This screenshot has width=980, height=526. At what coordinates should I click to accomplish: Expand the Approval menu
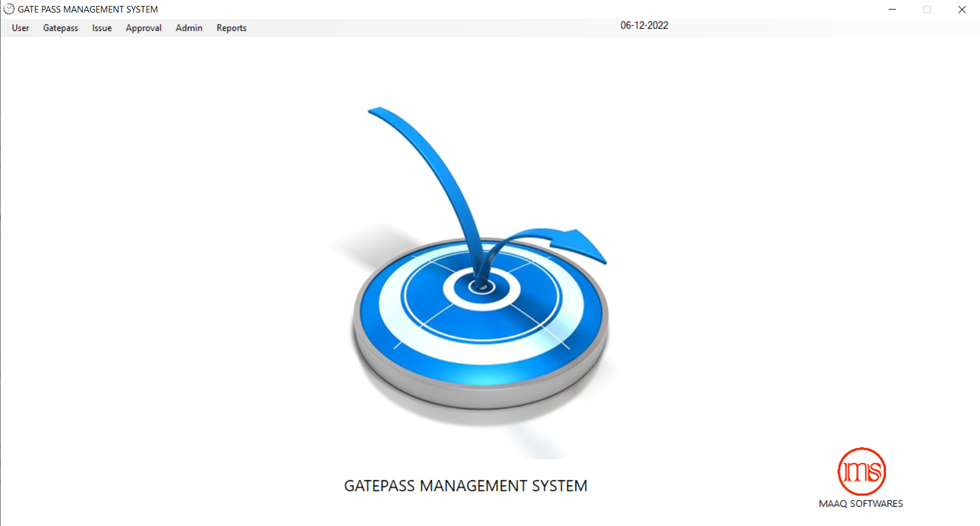coord(143,28)
